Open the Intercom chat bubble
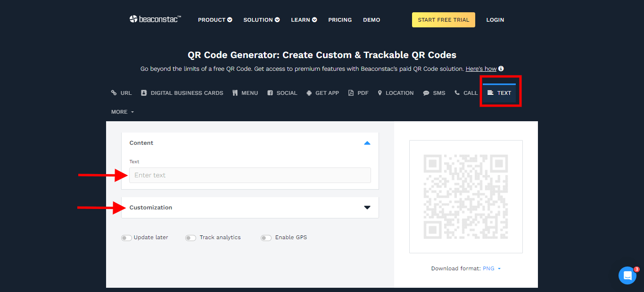This screenshot has width=644, height=292. tap(627, 275)
